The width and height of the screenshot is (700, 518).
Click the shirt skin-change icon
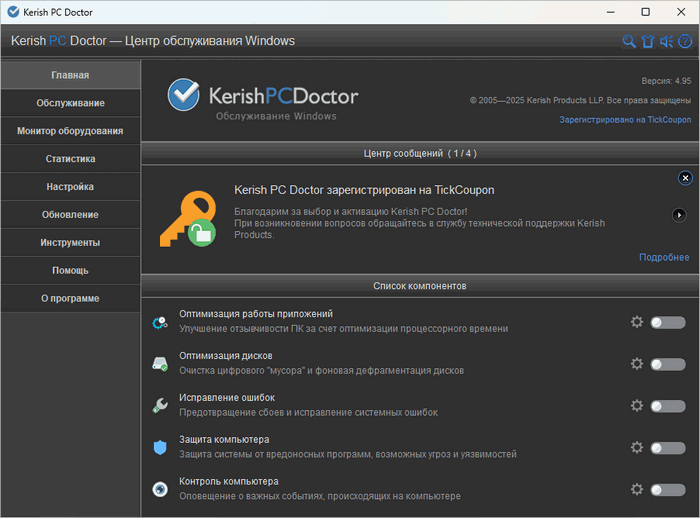(x=648, y=42)
